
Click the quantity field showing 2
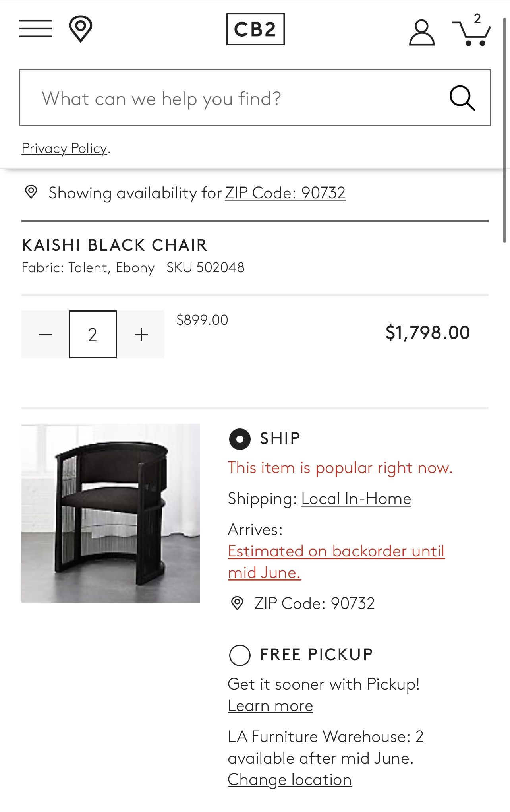click(93, 334)
